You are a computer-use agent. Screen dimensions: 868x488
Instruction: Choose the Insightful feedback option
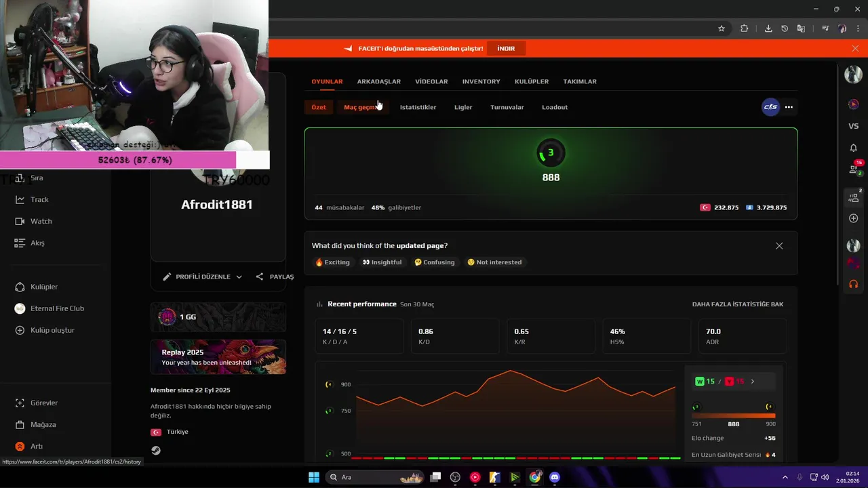382,262
